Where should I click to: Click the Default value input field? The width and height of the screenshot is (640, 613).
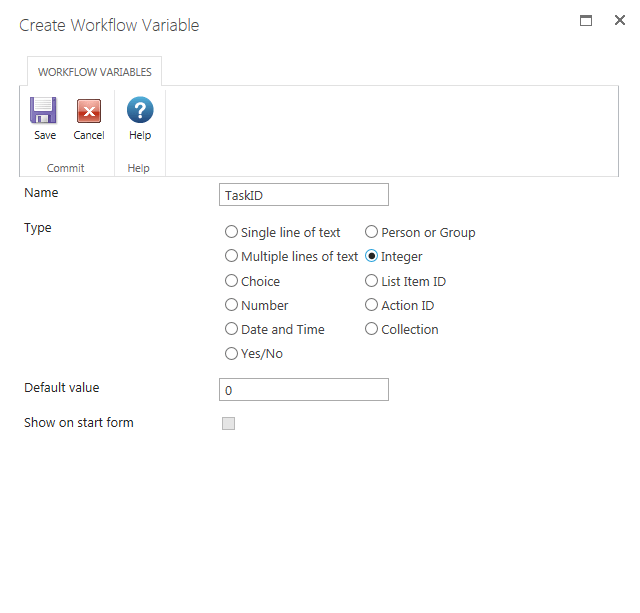304,390
